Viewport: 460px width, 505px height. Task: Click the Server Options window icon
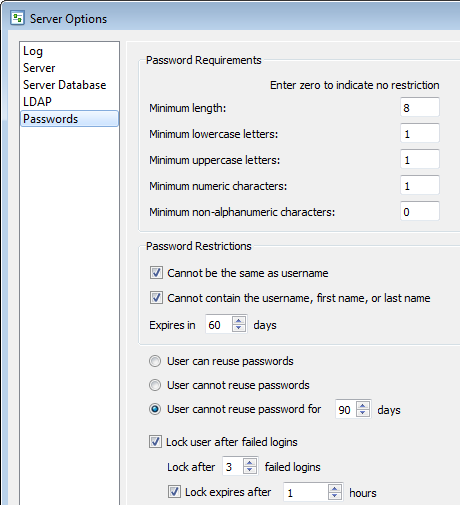coord(17,18)
